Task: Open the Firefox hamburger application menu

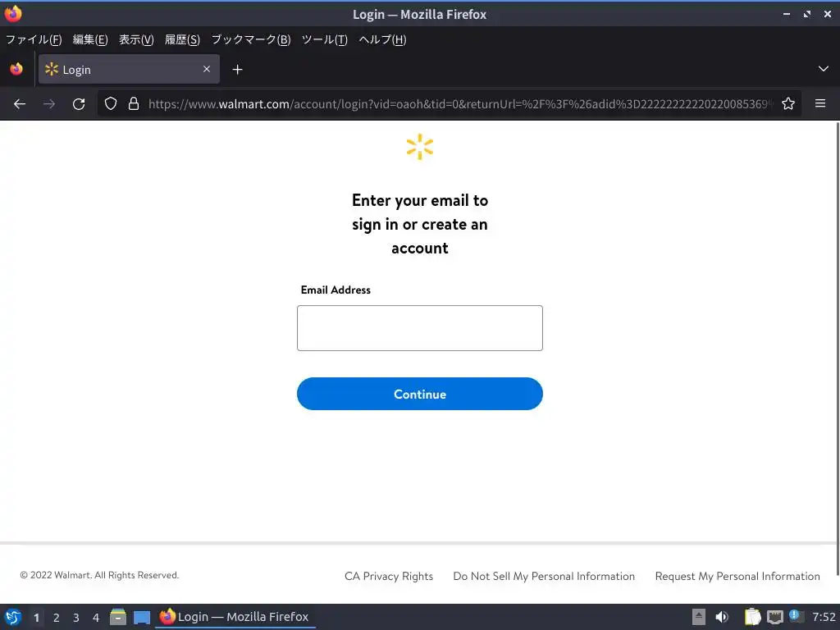Action: click(x=820, y=103)
